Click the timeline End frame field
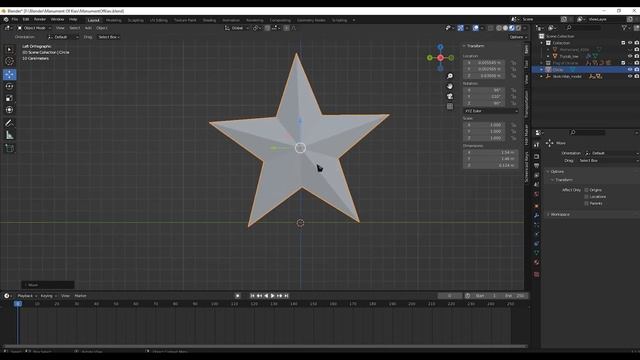 (x=515, y=296)
